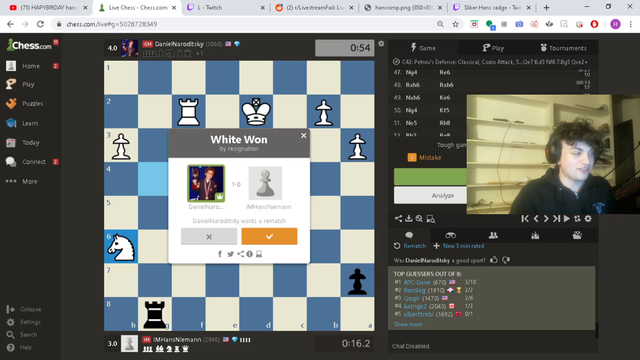Open the Learn section in sidebar
The width and height of the screenshot is (640, 360).
click(30, 123)
